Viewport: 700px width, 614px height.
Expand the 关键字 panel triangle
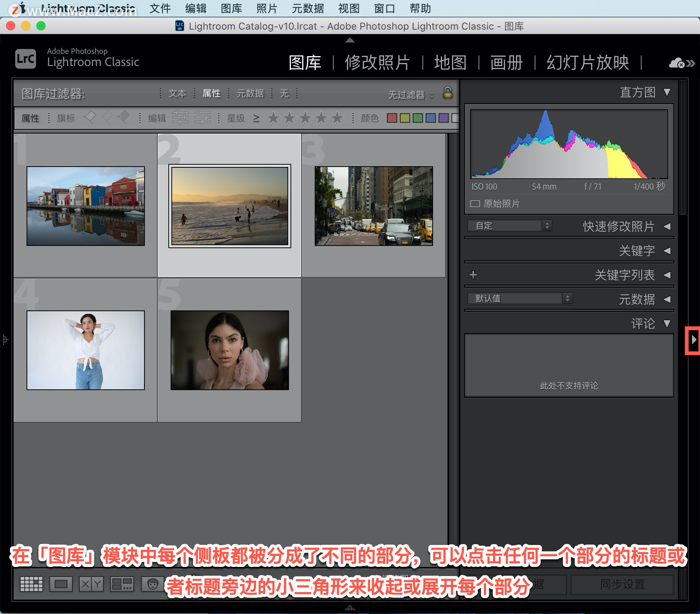coord(667,251)
